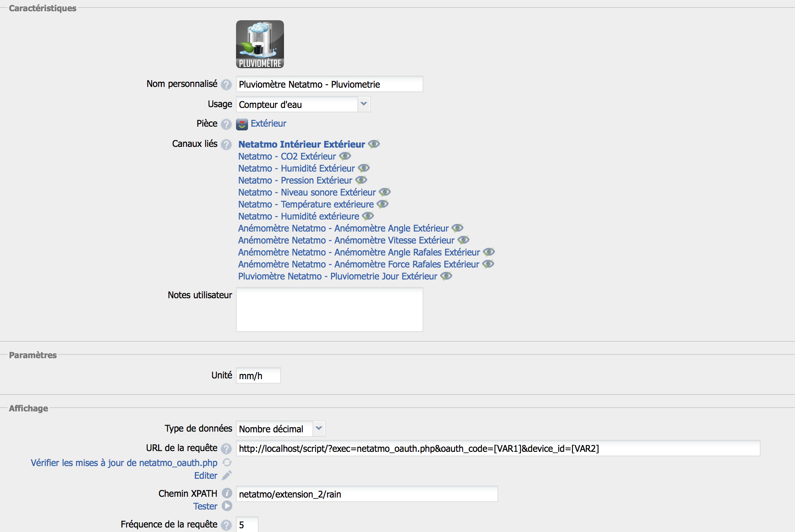
Task: Open the Extérieur room link
Action: (268, 124)
